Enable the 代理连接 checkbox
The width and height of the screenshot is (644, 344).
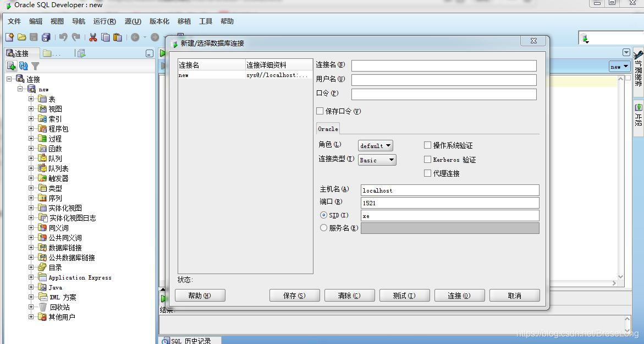[427, 173]
